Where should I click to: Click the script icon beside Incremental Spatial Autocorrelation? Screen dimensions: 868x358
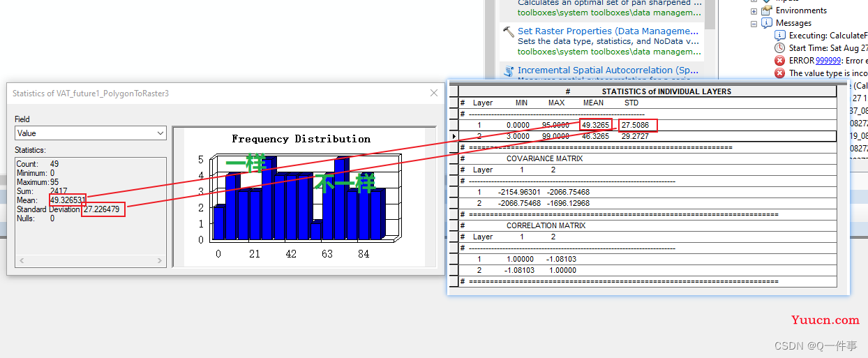pos(508,70)
